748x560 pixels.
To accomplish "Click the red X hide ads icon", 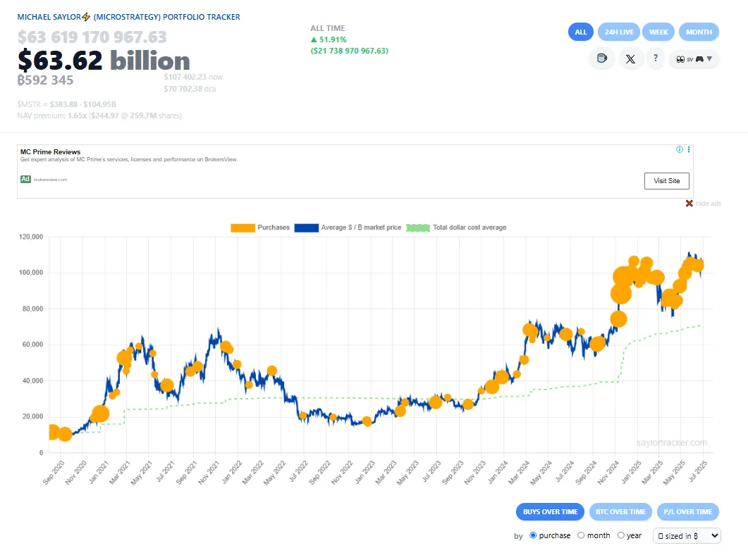I will point(689,204).
